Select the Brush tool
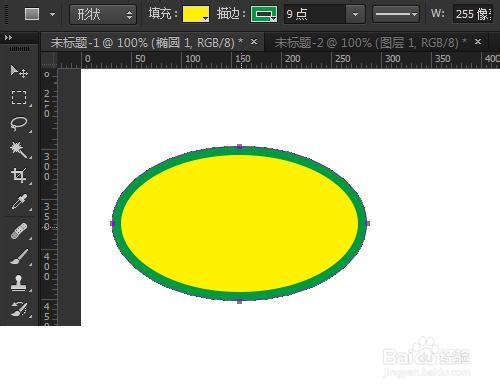Image resolution: width=500 pixels, height=390 pixels. click(x=19, y=257)
